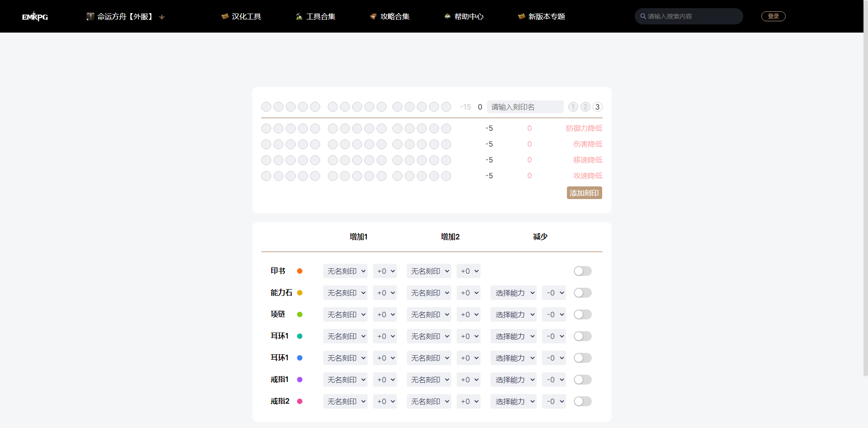Click first node circle in 防御力降低 row

(266, 128)
